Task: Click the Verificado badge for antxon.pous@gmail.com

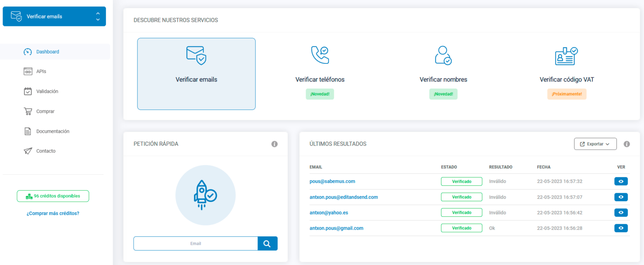Action: [x=462, y=228]
